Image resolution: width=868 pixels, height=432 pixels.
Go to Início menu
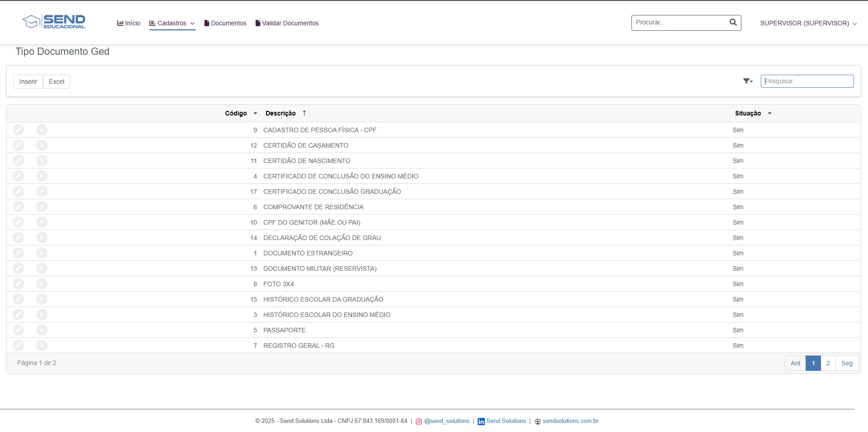[128, 23]
